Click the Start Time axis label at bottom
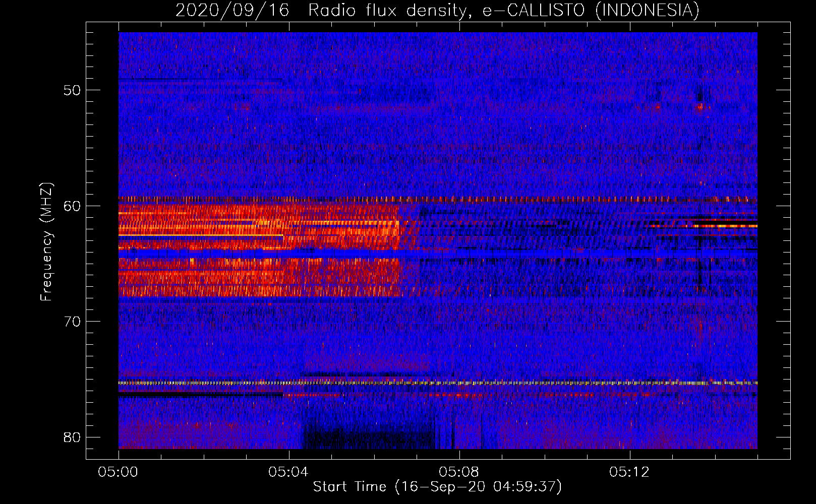This screenshot has height=504, width=816. (437, 487)
